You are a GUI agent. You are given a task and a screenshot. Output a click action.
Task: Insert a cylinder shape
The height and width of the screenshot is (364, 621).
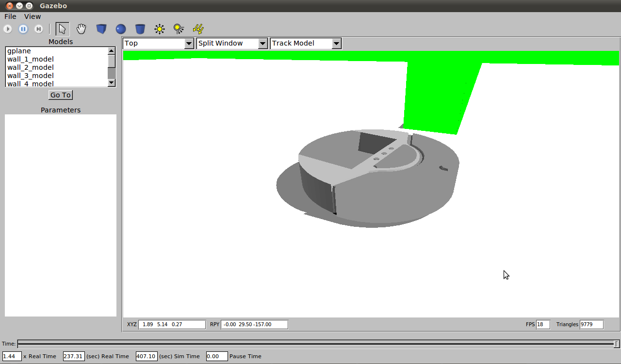(140, 29)
